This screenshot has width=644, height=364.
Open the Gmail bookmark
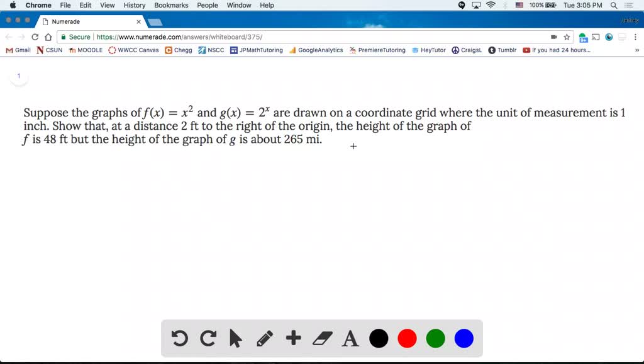(18, 50)
